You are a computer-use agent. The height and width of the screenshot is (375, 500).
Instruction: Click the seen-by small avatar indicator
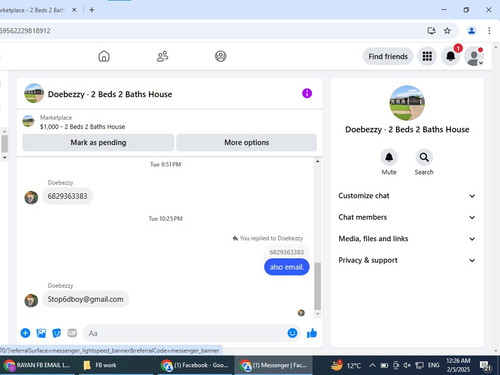(301, 313)
